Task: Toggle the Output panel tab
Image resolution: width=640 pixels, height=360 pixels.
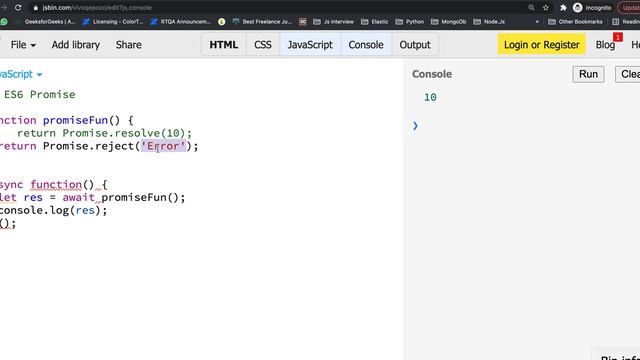Action: point(415,44)
